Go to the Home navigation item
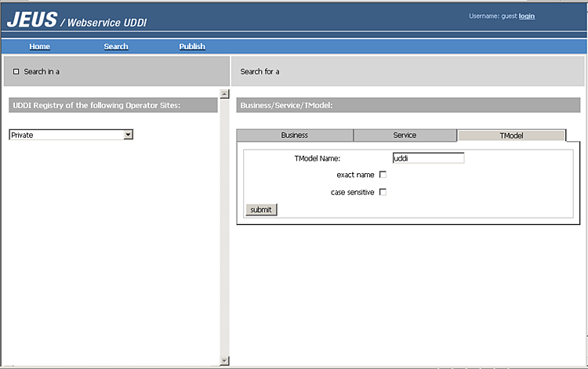This screenshot has height=369, width=588. [x=39, y=46]
